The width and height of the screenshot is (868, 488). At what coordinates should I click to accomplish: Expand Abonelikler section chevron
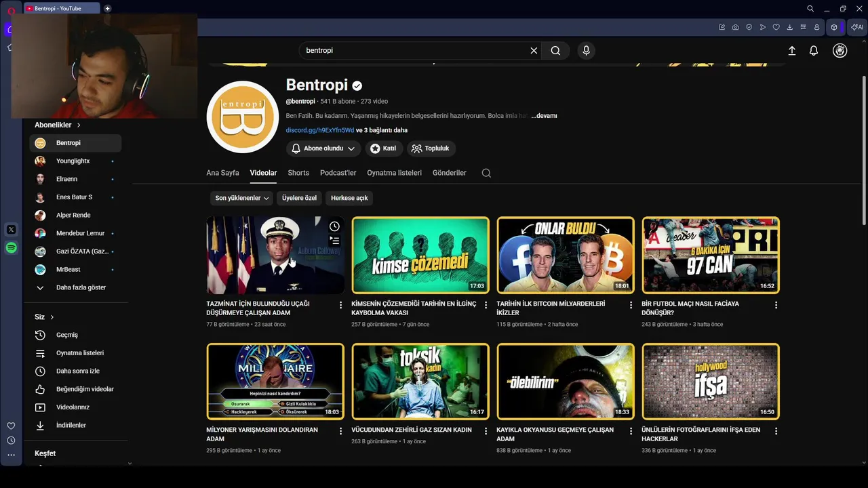click(x=79, y=125)
